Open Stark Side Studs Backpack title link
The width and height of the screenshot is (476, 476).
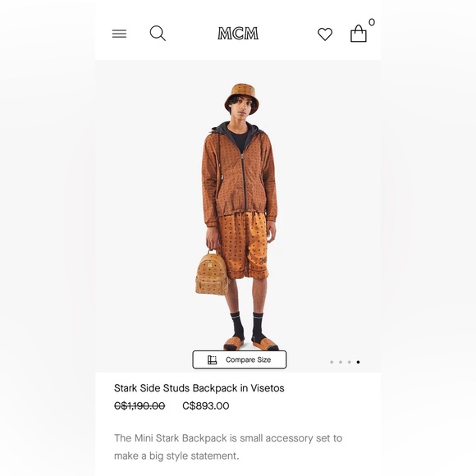point(199,388)
